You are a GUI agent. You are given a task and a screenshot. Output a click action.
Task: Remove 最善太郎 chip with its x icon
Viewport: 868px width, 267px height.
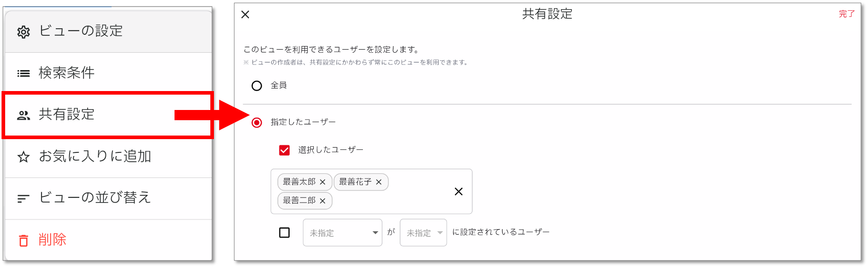pyautogui.click(x=322, y=182)
